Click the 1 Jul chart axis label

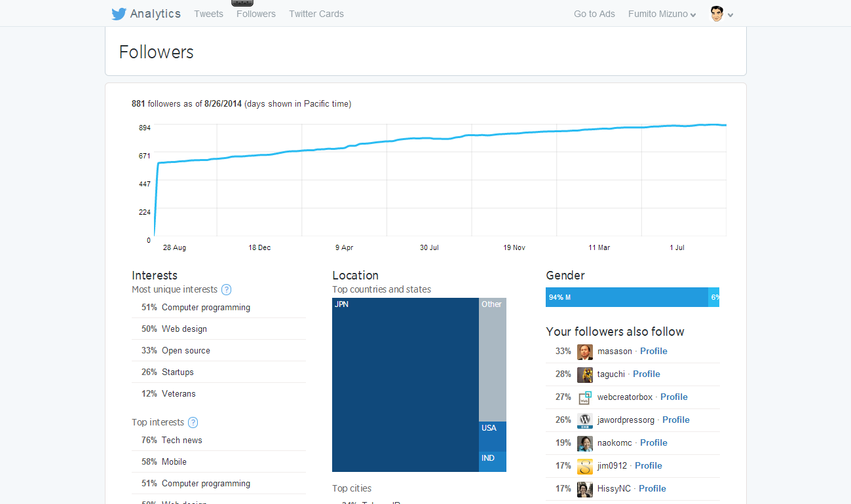(x=677, y=248)
